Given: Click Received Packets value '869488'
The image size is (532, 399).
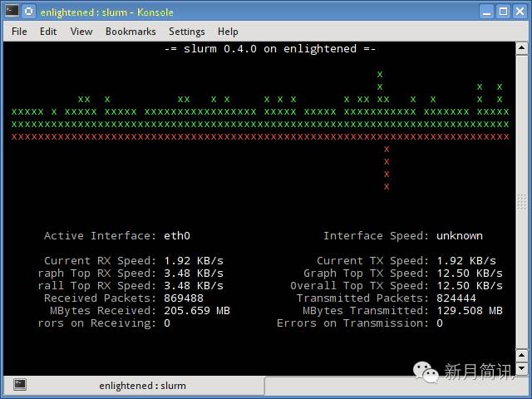Looking at the screenshot, I should tap(184, 298).
